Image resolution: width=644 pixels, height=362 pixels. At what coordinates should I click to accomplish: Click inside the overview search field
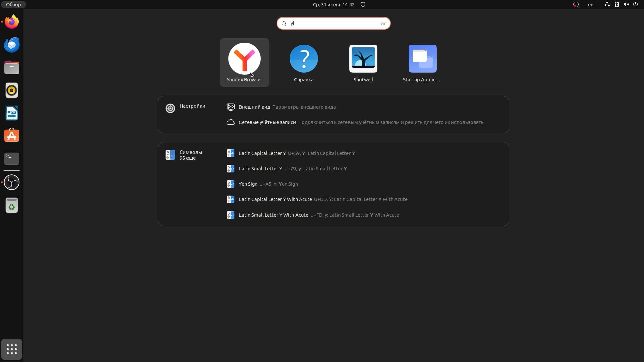click(333, 23)
